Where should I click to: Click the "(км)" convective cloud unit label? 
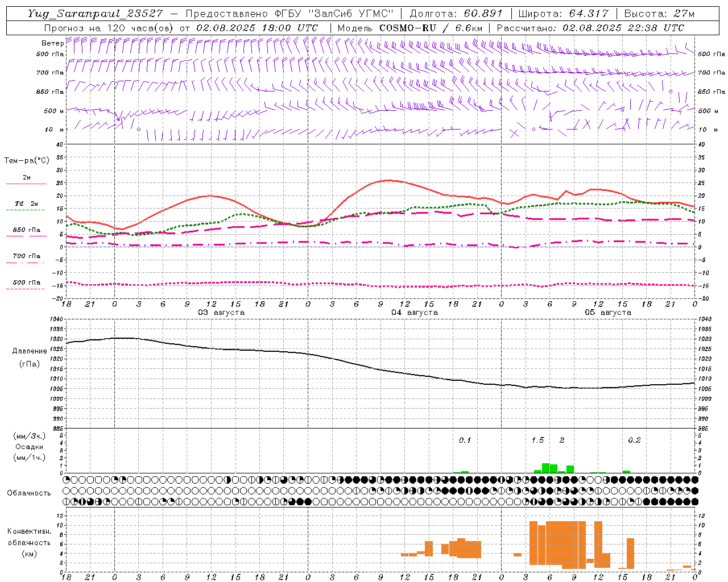point(30,554)
